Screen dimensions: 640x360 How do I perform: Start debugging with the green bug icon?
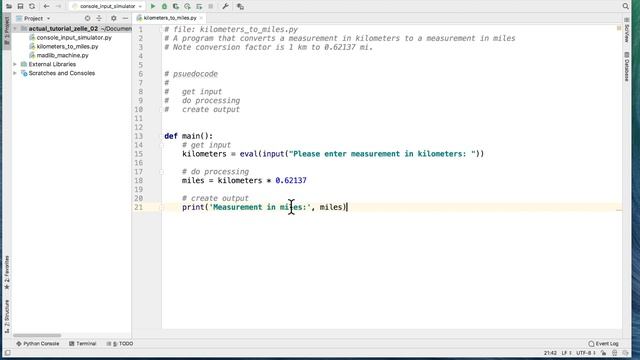pos(164,6)
